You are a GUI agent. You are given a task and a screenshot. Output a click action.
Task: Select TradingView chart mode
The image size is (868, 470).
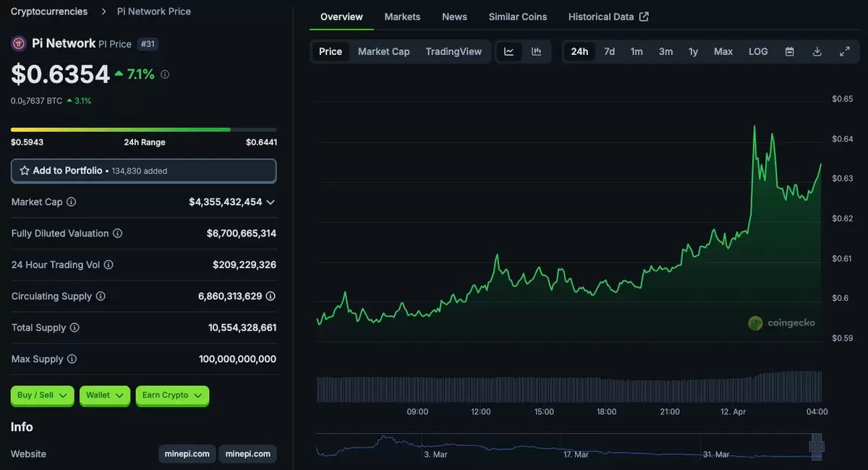click(454, 51)
